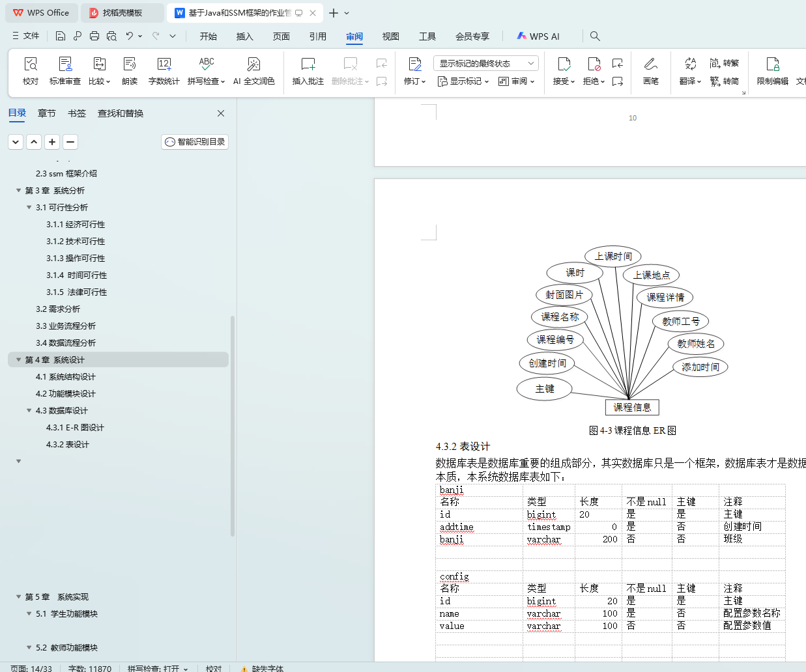Open print preview icon

coord(111,36)
